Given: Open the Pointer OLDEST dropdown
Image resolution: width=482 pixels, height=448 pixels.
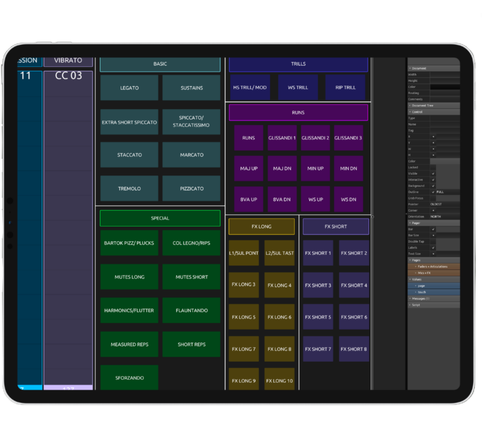Looking at the screenshot, I should pyautogui.click(x=445, y=204).
